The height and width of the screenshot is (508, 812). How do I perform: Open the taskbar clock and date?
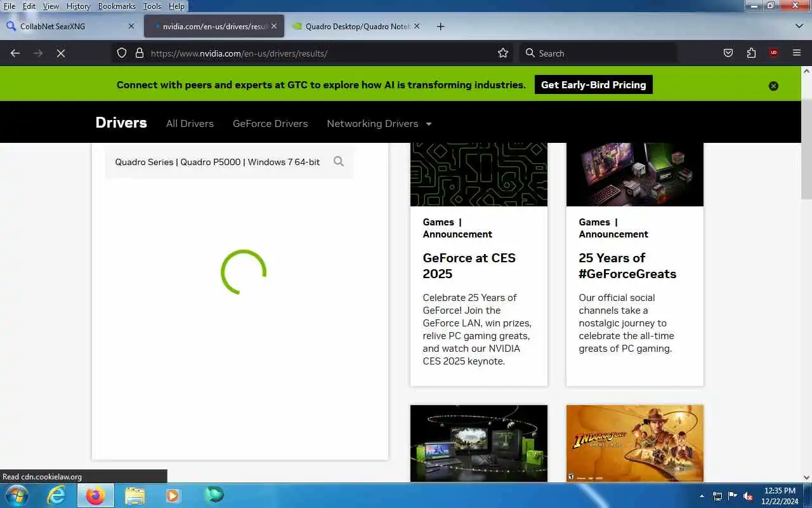780,496
